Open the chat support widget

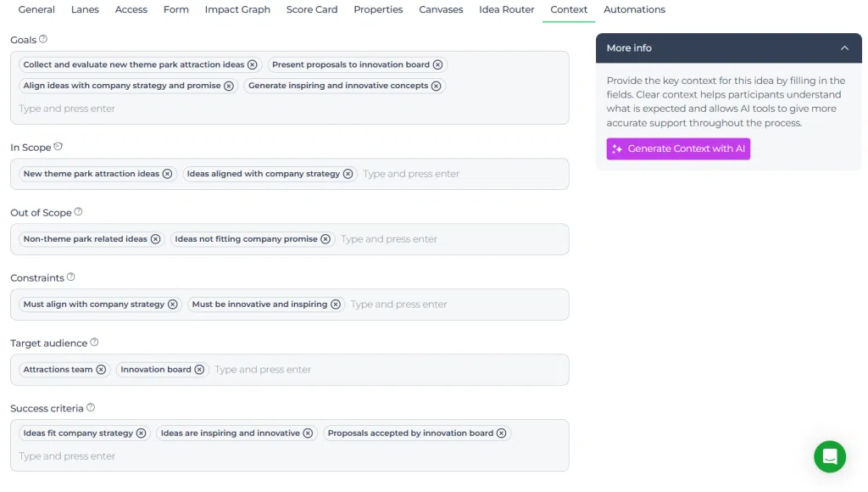tap(829, 456)
